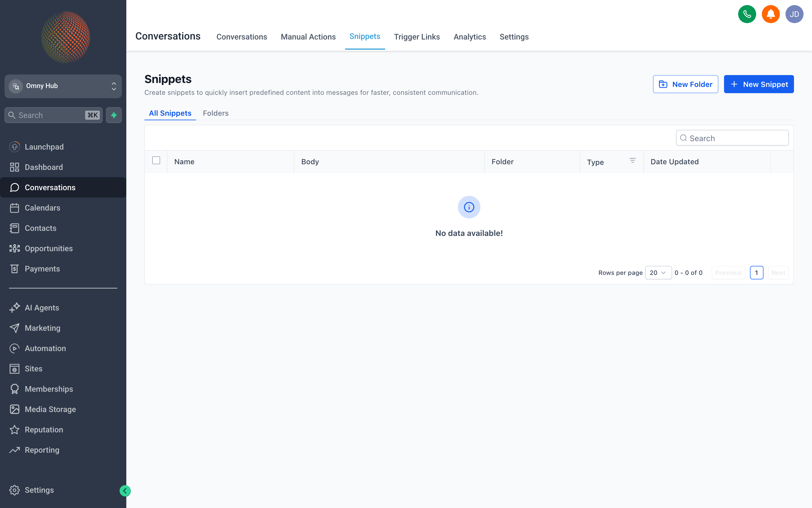812x508 pixels.
Task: Click the Dashboard grid icon
Action: (14, 167)
